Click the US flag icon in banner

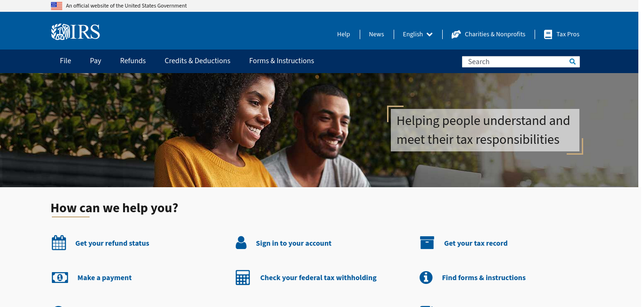[x=57, y=6]
